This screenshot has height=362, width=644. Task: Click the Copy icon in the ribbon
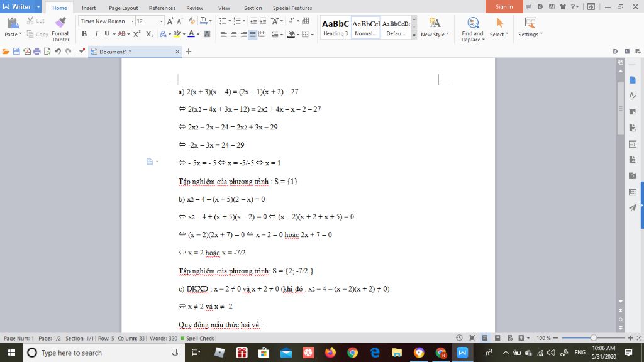click(30, 34)
